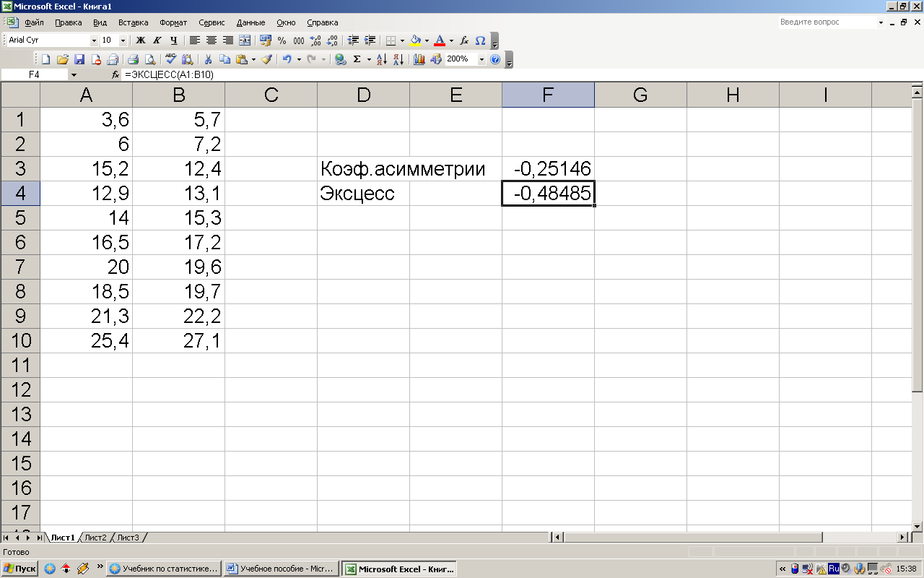Launch the Chart Wizard icon

pyautogui.click(x=419, y=59)
